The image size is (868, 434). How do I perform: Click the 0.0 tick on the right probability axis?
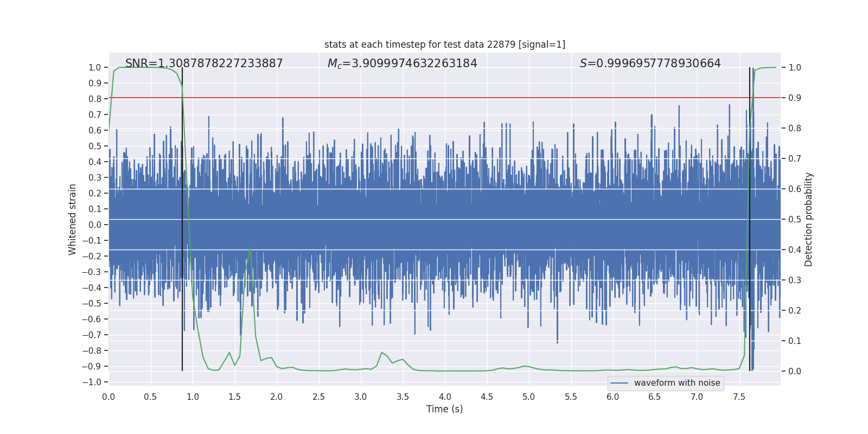tap(795, 371)
